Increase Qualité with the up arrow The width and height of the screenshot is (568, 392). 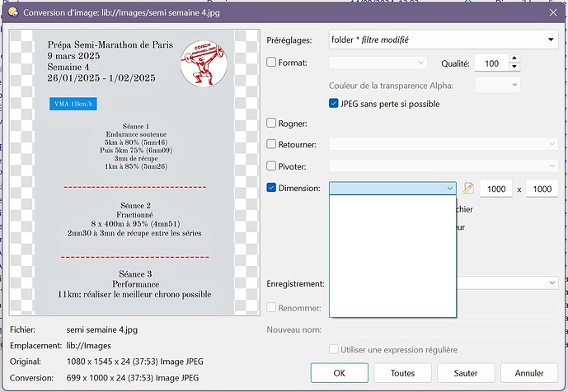coord(514,58)
